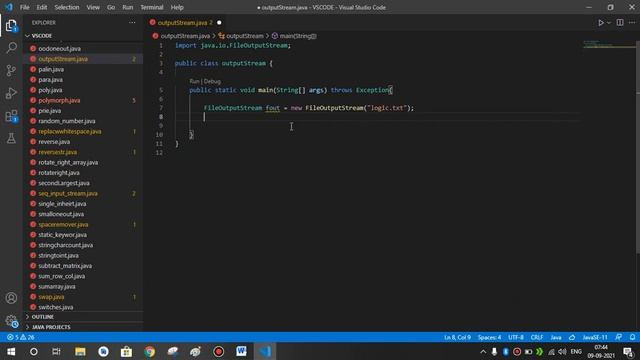Open editor More Actions ellipsis
Image resolution: width=640 pixels, height=360 pixels.
[x=632, y=23]
